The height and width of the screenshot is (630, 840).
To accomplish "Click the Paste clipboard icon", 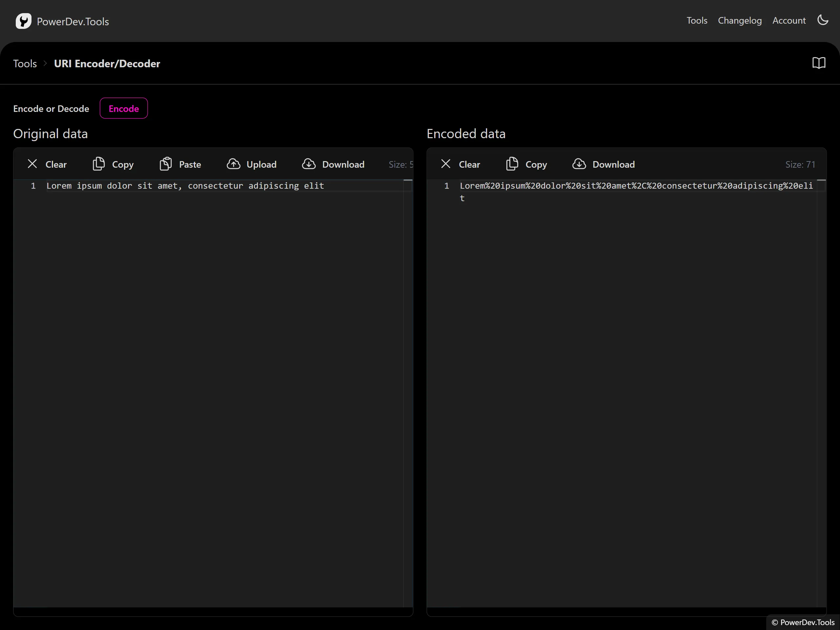I will (x=166, y=164).
